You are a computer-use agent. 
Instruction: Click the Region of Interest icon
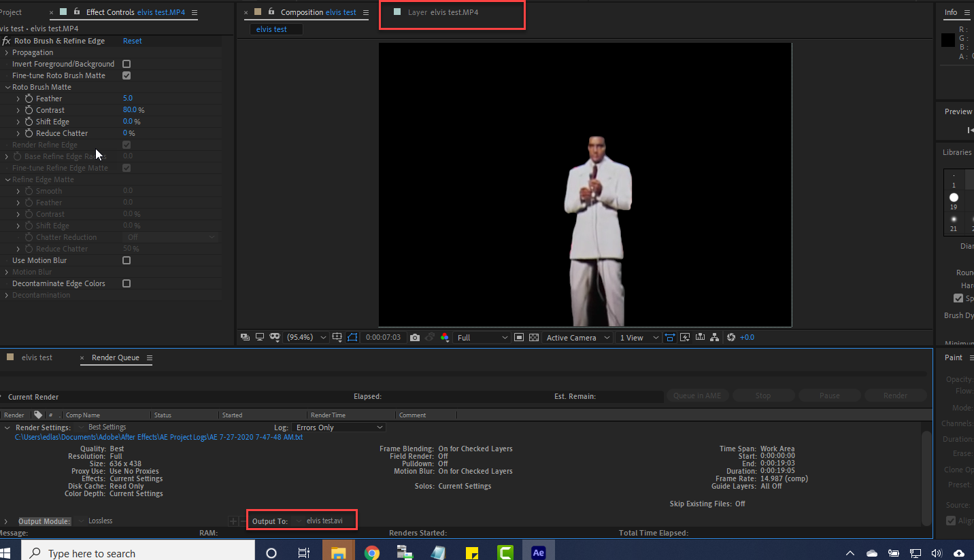pyautogui.click(x=519, y=338)
